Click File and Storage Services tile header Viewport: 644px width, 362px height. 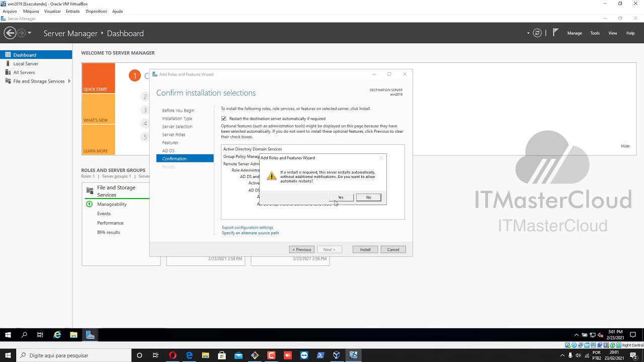[x=116, y=191]
